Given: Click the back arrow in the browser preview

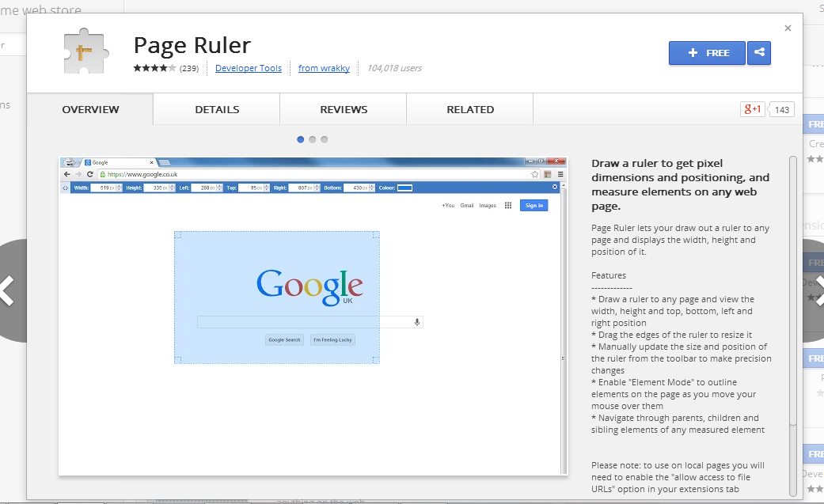Looking at the screenshot, I should click(67, 175).
